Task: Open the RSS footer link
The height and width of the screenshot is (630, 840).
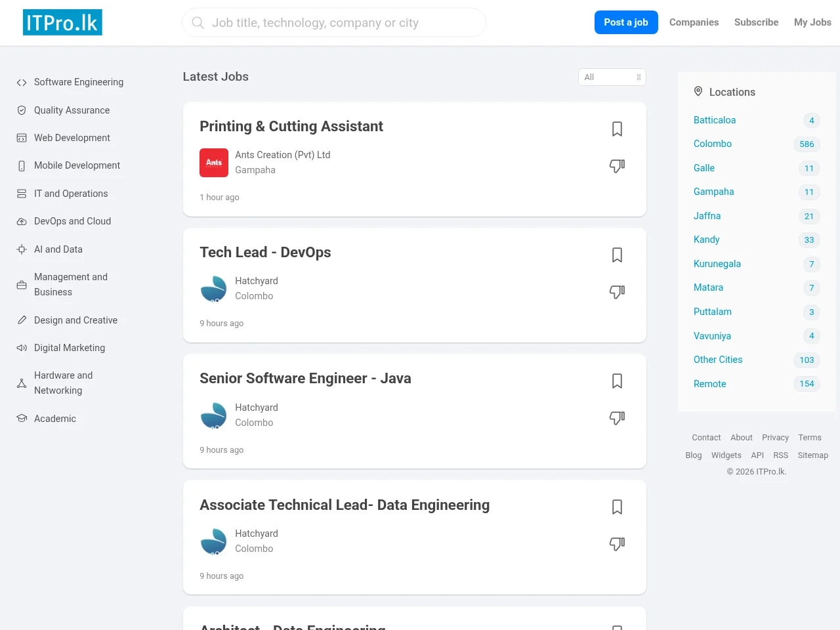Action: coord(781,455)
